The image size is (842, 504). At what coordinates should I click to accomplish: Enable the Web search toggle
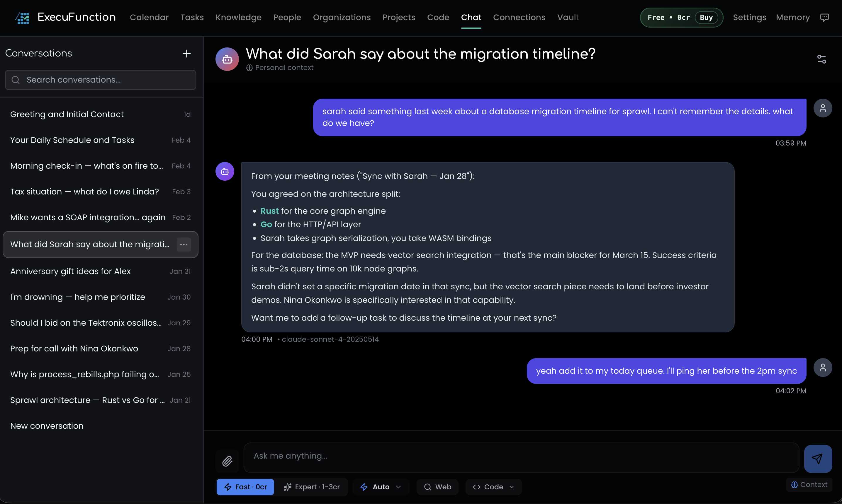pos(437,487)
